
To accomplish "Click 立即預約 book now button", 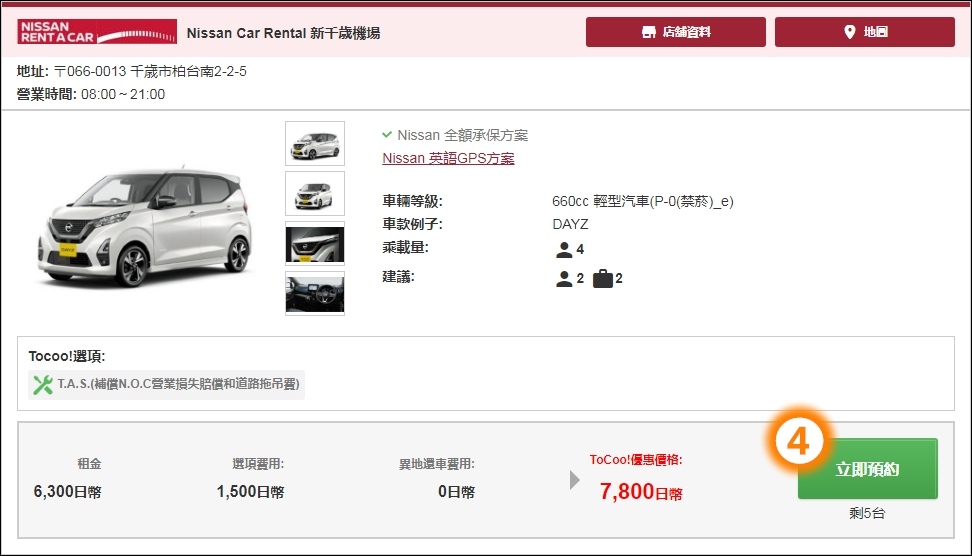I will coord(867,469).
